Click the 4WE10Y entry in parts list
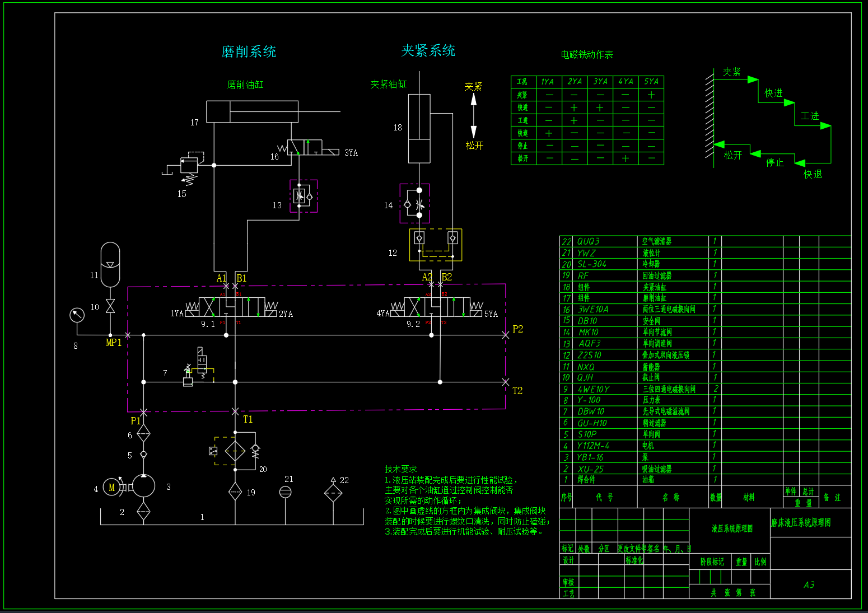 (x=594, y=389)
